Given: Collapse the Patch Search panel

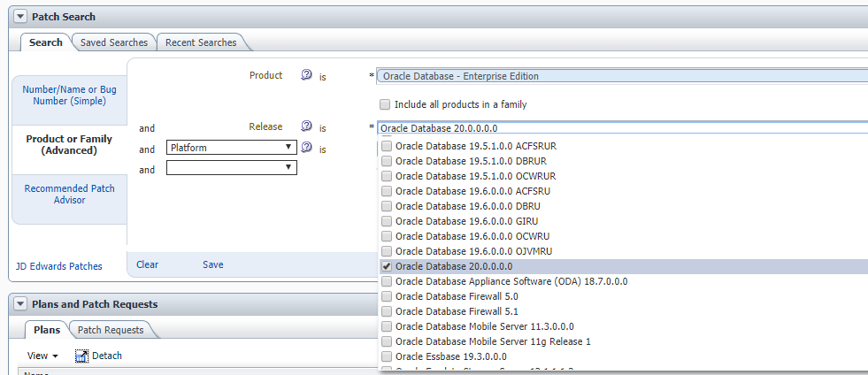Looking at the screenshot, I should [20, 17].
